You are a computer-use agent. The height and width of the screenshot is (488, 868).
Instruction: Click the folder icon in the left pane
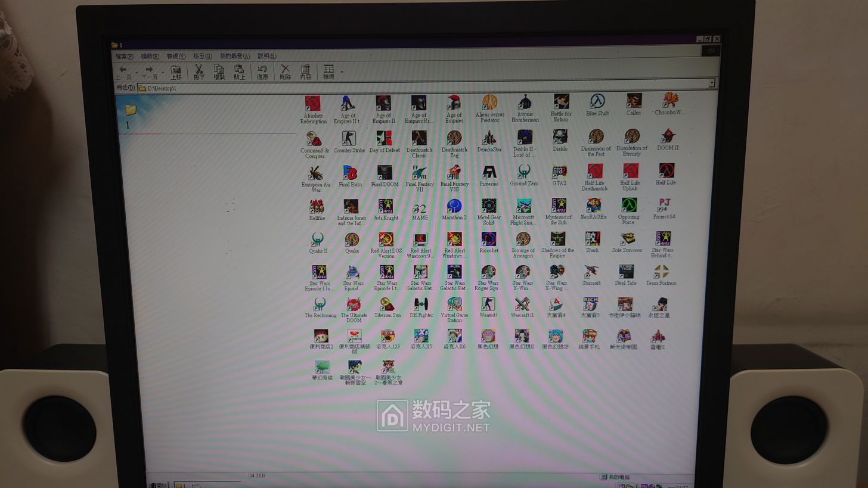click(x=131, y=110)
